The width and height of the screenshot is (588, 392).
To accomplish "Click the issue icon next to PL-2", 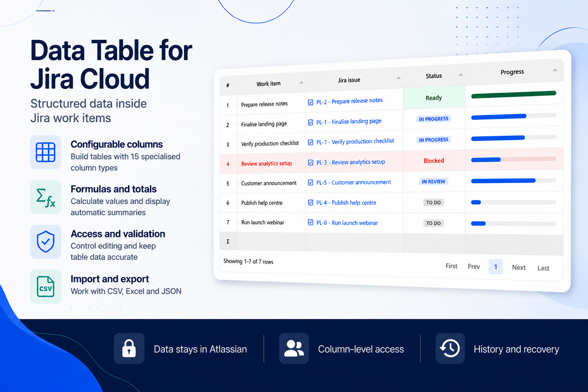I will point(311,102).
